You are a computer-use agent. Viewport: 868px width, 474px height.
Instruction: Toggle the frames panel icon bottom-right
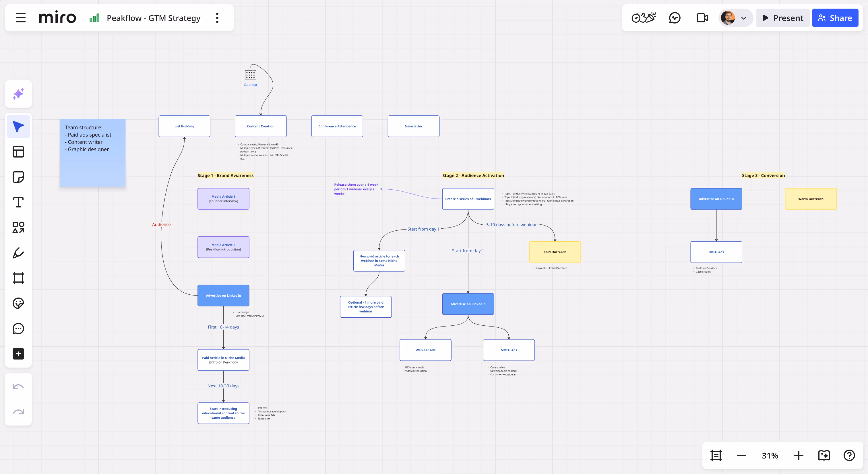[x=716, y=455]
